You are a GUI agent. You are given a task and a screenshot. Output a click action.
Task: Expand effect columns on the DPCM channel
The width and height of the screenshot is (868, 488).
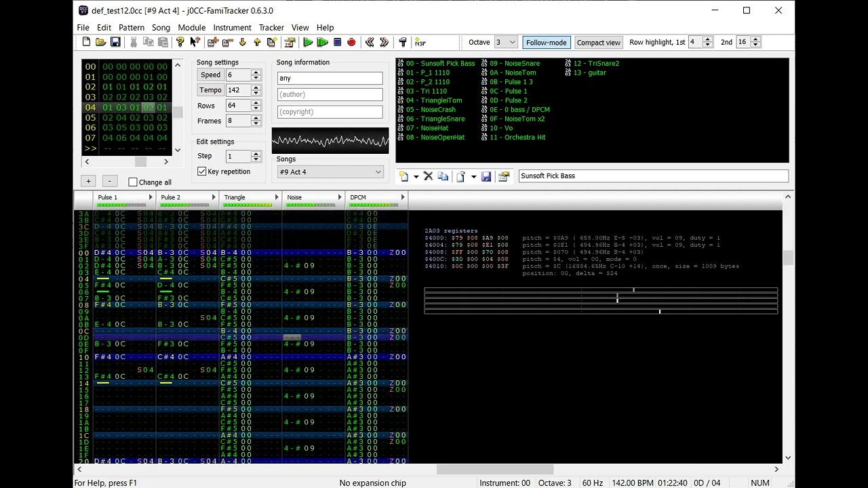[403, 197]
